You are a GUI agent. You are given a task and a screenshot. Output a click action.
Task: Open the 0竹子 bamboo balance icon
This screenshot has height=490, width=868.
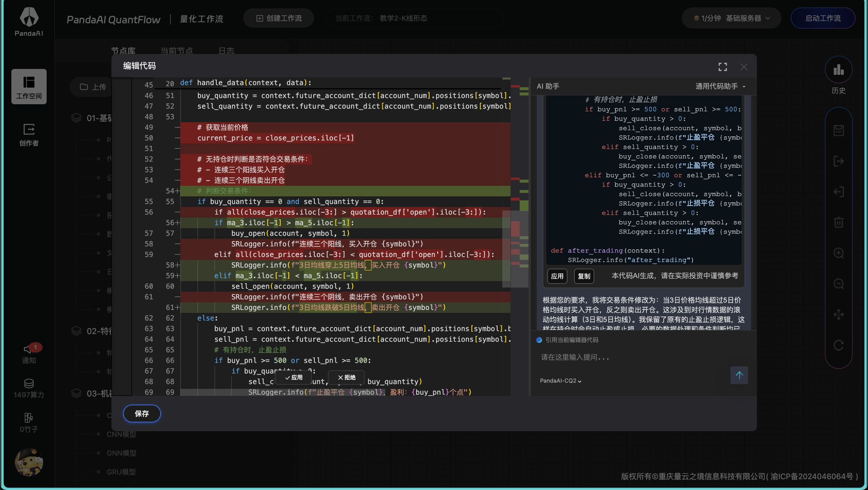[29, 423]
